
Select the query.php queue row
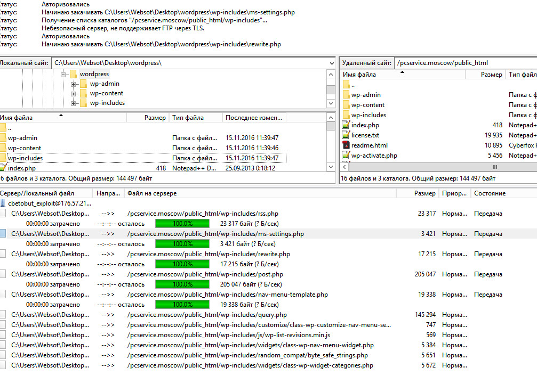pos(269,315)
